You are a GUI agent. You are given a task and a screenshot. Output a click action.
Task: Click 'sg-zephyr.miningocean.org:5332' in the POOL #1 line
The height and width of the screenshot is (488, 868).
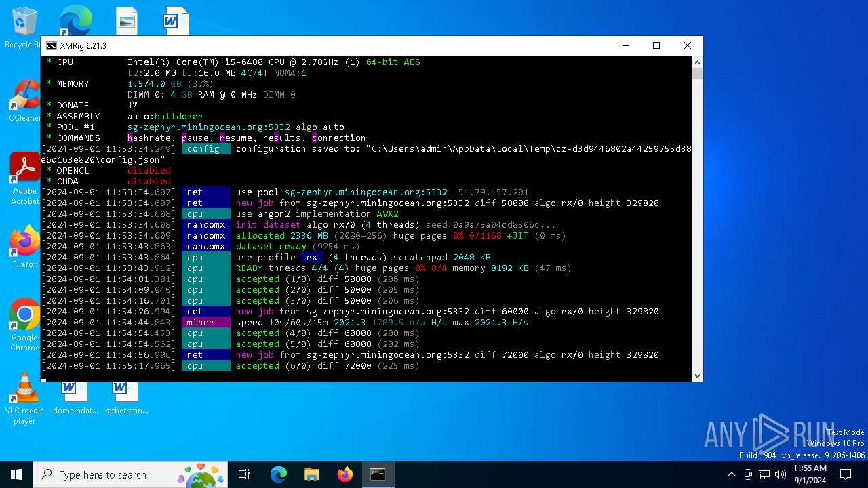click(x=209, y=127)
